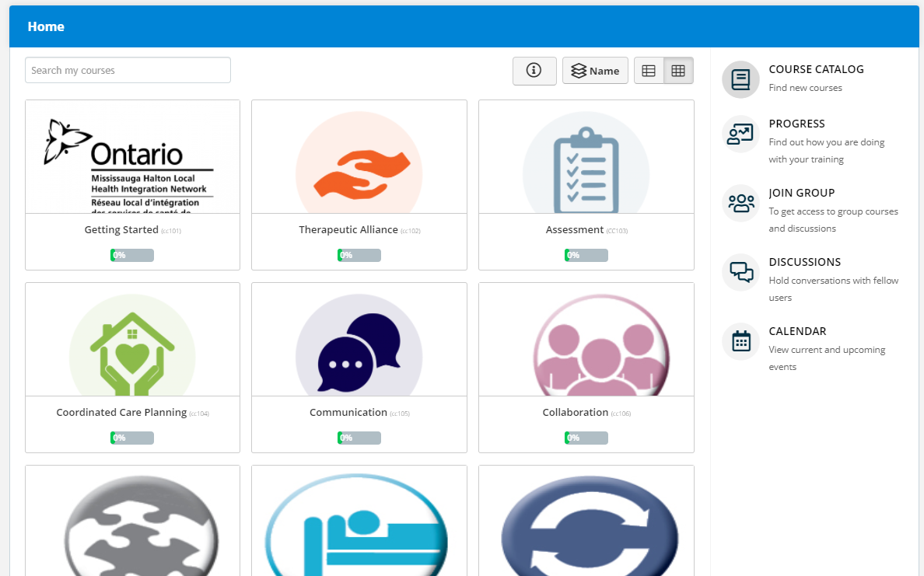Click Assessment 0% progress bar
The height and width of the screenshot is (576, 924).
[586, 255]
